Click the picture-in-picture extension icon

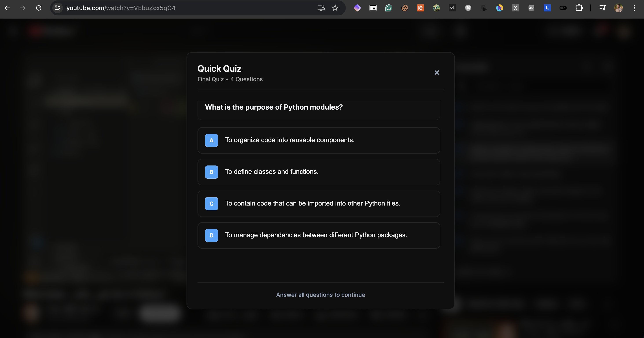click(x=373, y=8)
